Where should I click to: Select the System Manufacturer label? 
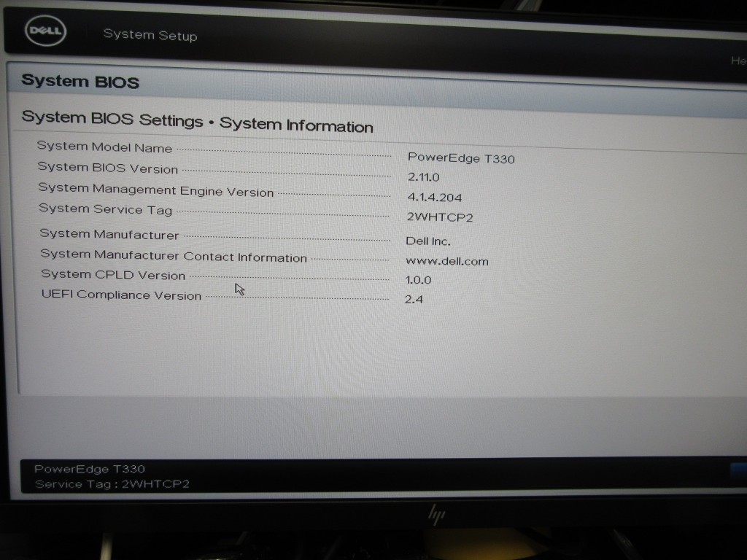(109, 234)
